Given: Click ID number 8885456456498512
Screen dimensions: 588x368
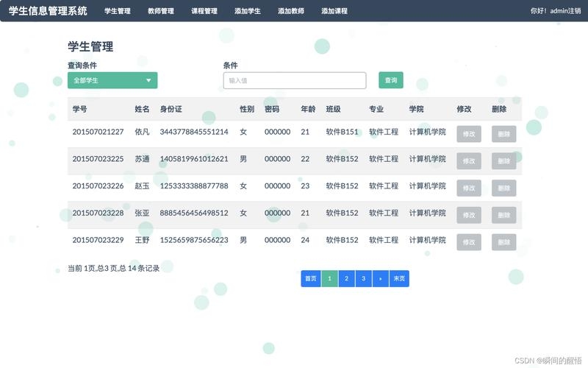Looking at the screenshot, I should click(x=194, y=213).
